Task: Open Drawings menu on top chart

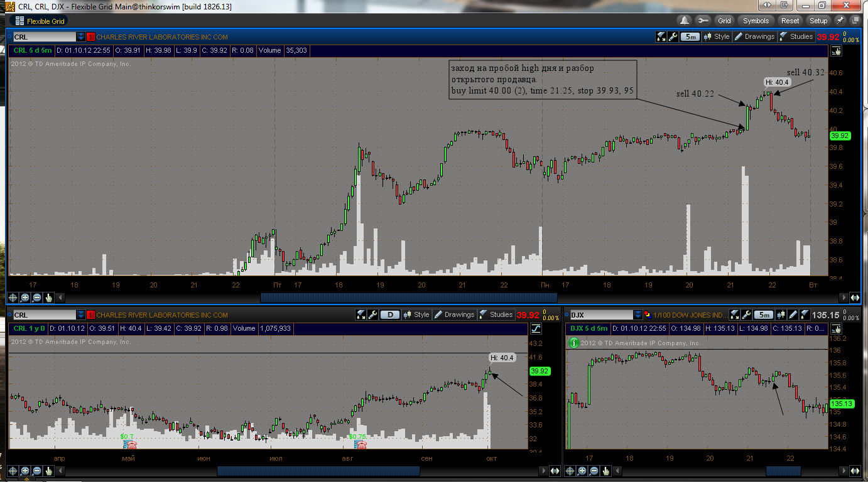Action: (754, 36)
